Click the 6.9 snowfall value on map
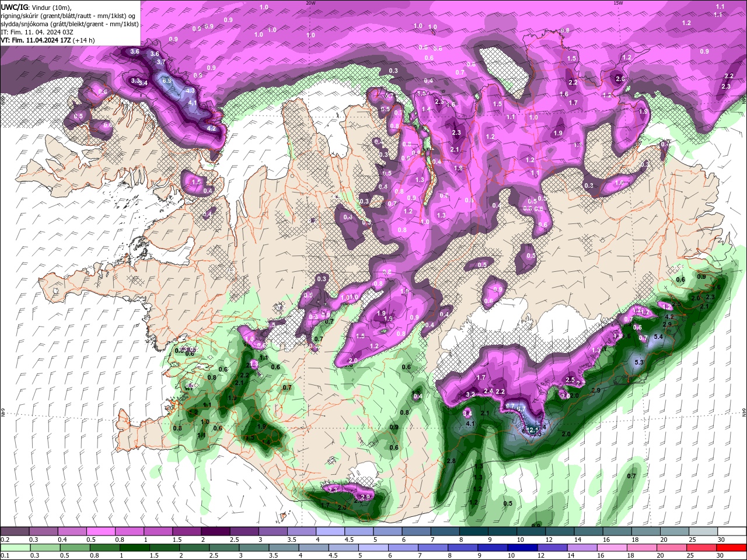 [167, 80]
